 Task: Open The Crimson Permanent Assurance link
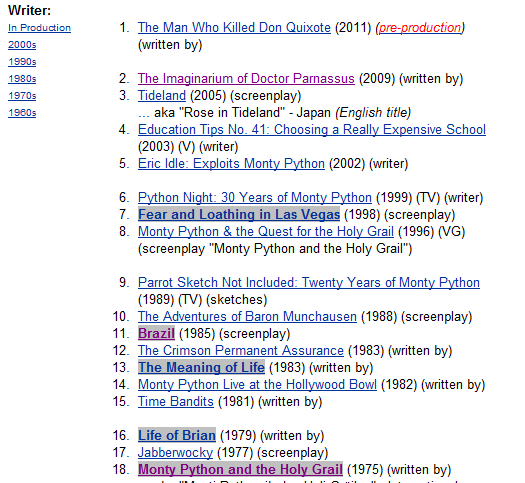pos(241,350)
